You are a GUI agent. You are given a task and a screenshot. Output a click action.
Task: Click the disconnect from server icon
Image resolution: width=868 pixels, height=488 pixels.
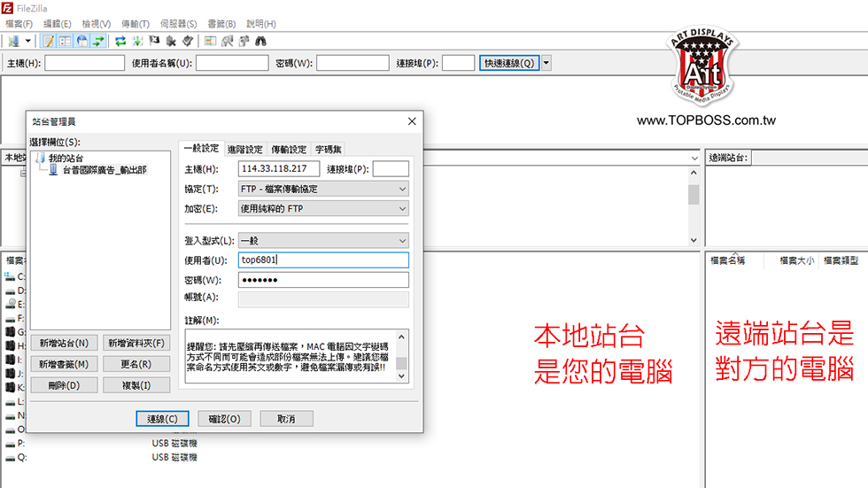171,41
